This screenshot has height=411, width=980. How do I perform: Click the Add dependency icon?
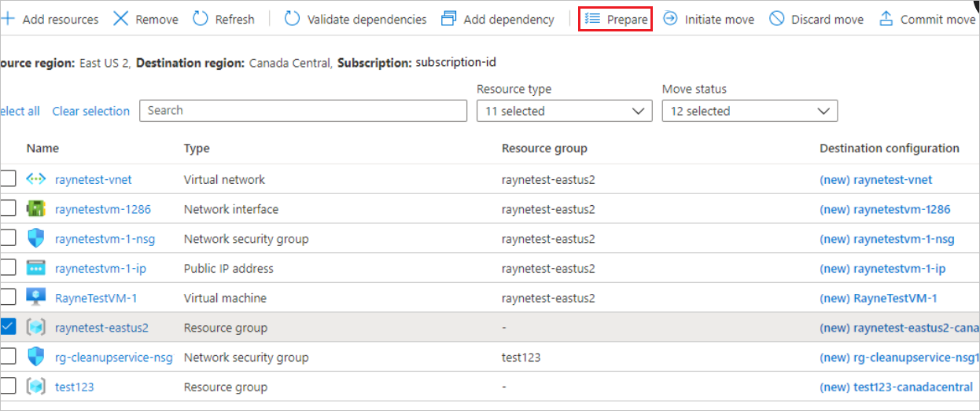pyautogui.click(x=449, y=19)
